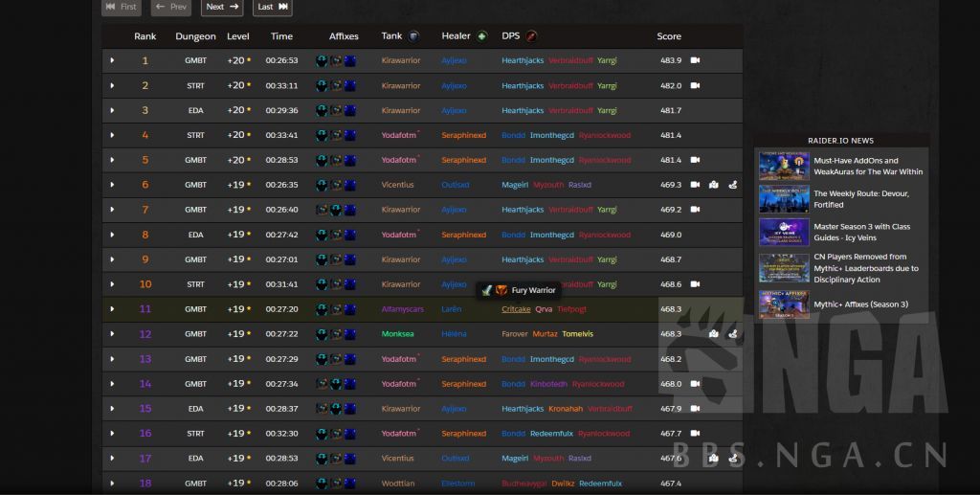
Task: Expand the rank 1 GMBT run row
Action: click(x=112, y=60)
